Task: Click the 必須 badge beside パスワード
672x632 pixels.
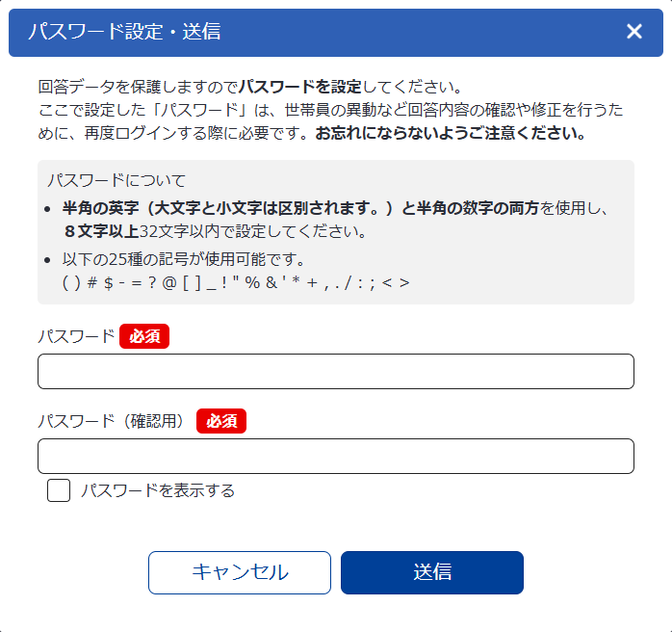Action: [x=144, y=336]
